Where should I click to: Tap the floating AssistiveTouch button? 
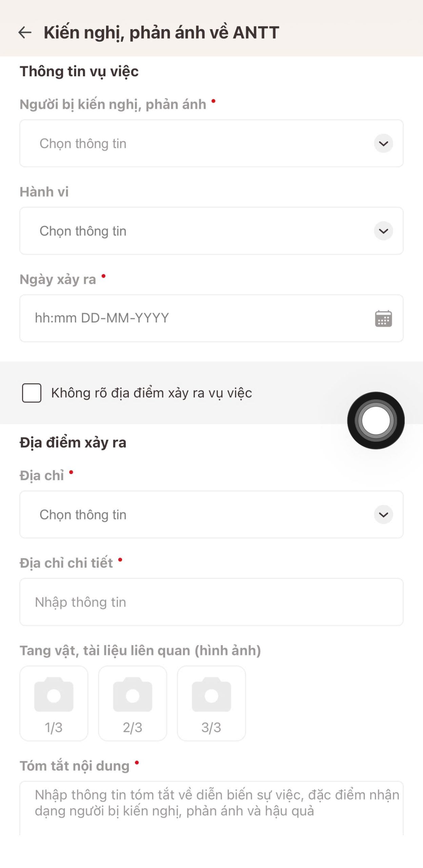point(376,420)
